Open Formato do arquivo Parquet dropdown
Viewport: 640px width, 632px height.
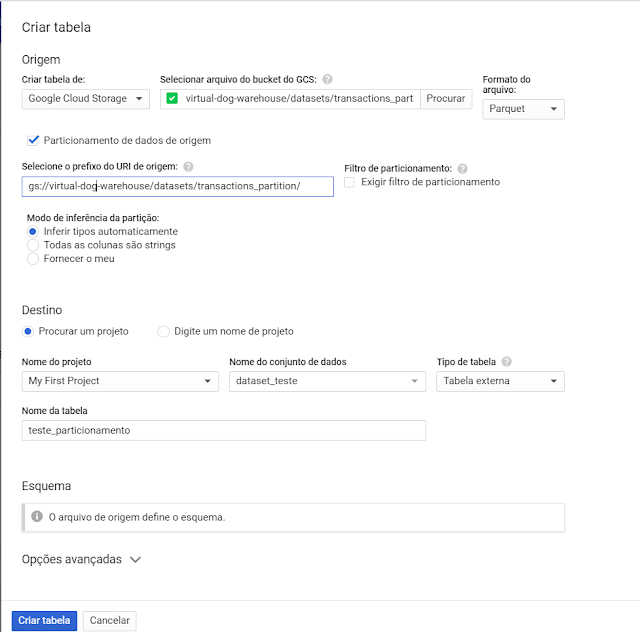(523, 109)
